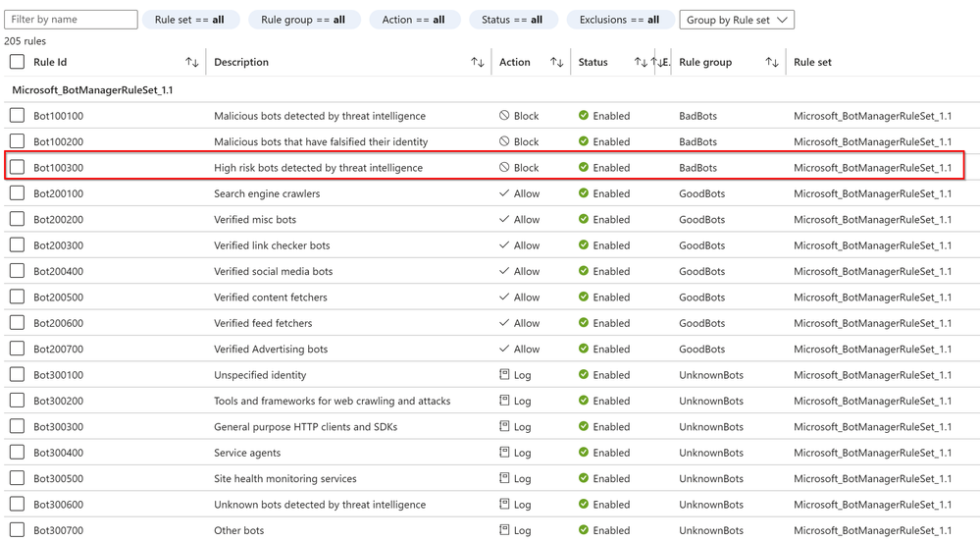The height and width of the screenshot is (541, 980).
Task: Tick the Bot200100 rule checkbox
Action: tap(18, 192)
